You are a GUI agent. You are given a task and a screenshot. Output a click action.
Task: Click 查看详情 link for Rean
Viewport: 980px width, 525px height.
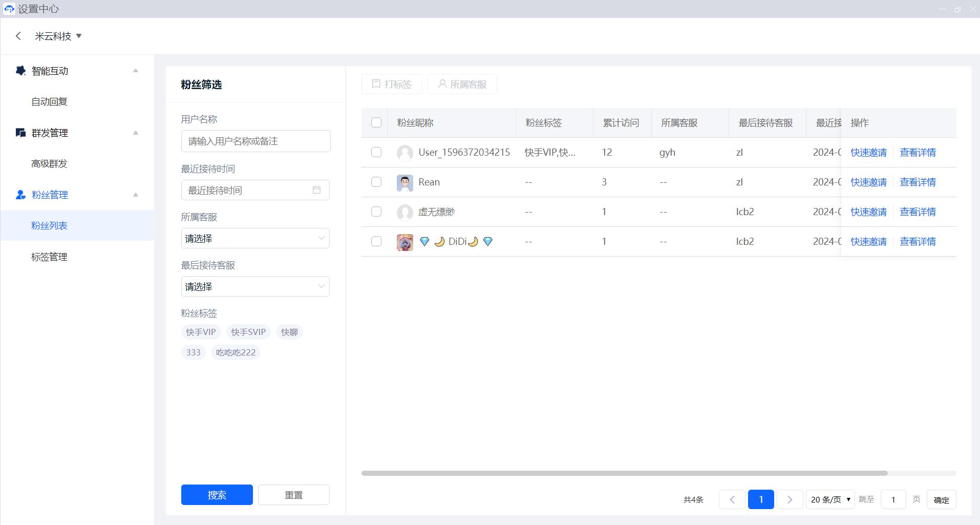(918, 182)
